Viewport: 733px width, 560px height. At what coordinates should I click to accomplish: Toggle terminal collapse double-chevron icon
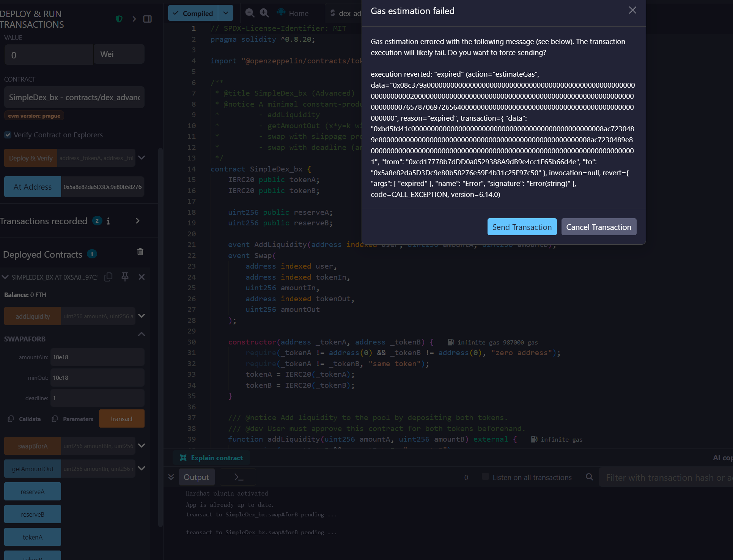click(171, 477)
